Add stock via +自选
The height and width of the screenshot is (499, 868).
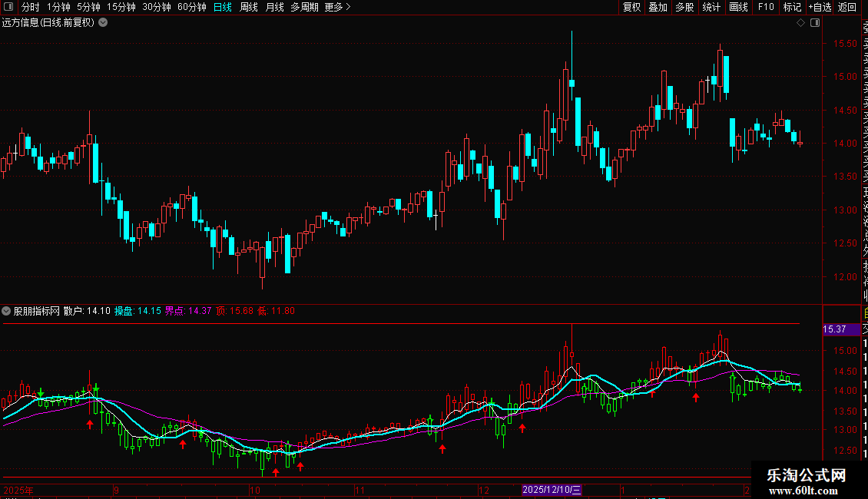(x=820, y=7)
